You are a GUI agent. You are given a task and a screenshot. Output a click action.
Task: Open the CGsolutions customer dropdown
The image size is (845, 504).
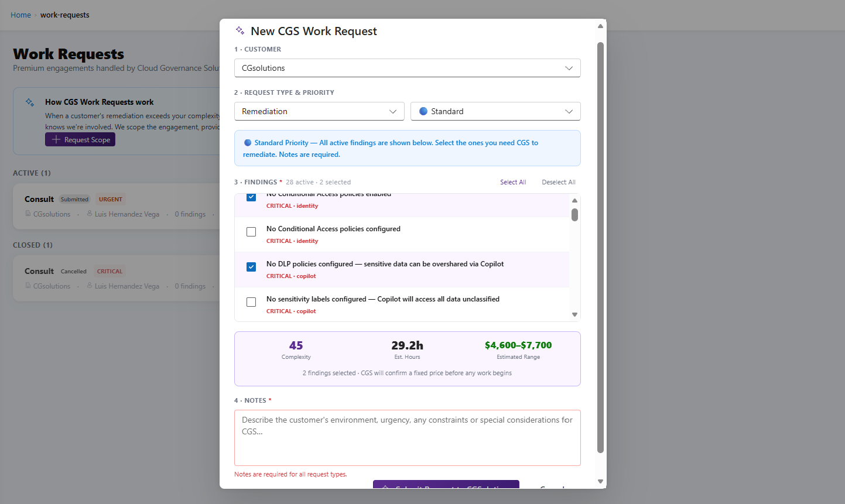coord(407,68)
